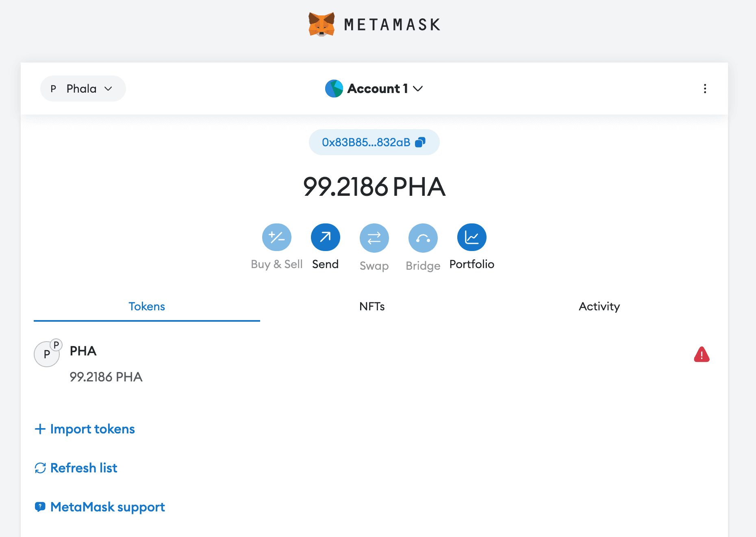756x537 pixels.
Task: Click the Account 1 colored avatar
Action: pyautogui.click(x=334, y=89)
